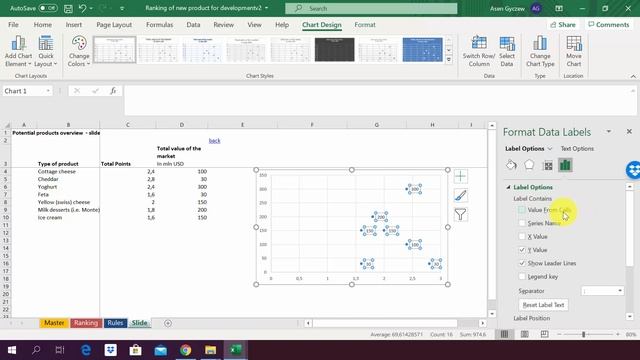This screenshot has height=360, width=640.
Task: Add a new sheet with plus button
Action: coord(168,323)
